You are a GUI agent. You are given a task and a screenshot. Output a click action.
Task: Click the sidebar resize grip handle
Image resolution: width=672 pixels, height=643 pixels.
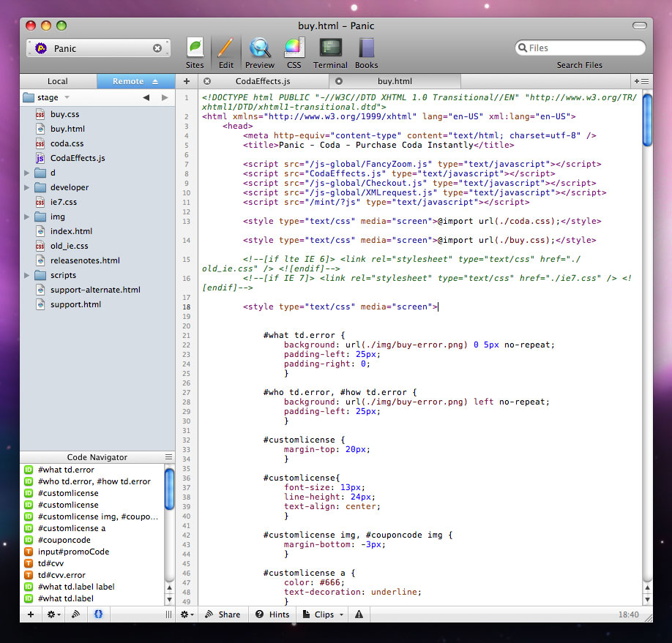point(168,614)
